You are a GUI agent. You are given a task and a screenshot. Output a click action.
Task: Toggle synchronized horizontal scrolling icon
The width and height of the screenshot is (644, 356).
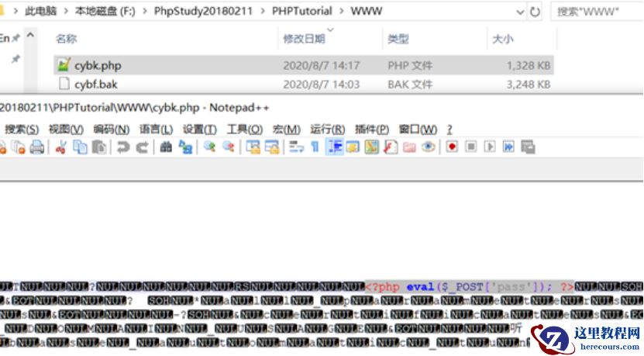[272, 147]
